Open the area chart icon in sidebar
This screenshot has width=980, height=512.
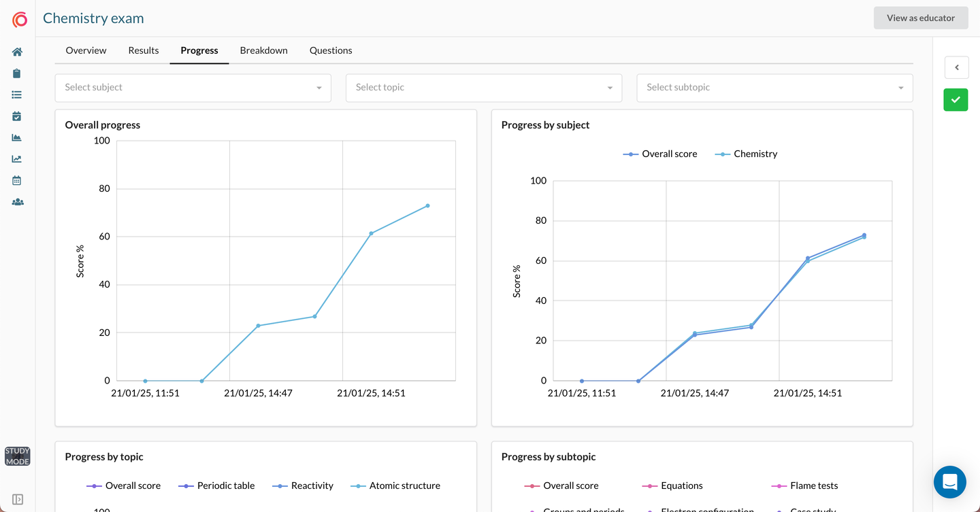click(x=17, y=137)
